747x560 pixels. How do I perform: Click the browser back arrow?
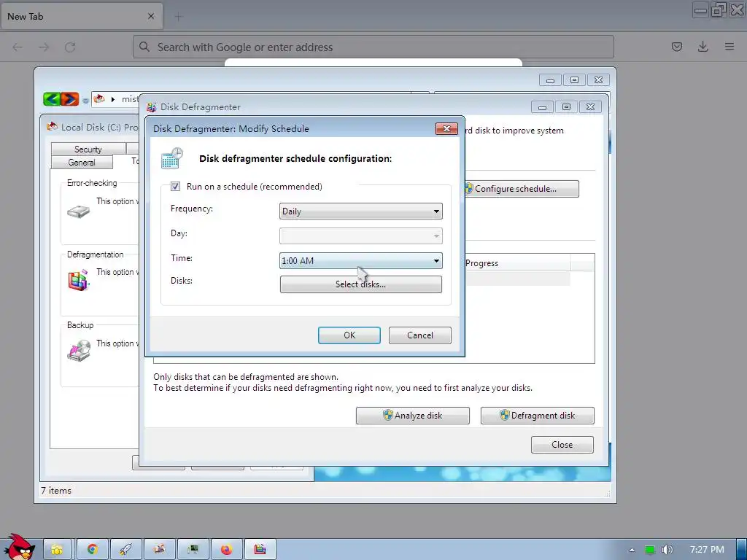[x=18, y=47]
